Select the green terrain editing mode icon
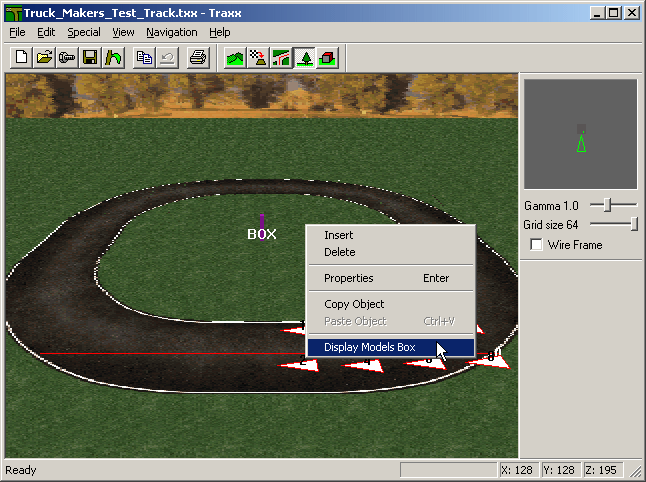This screenshot has height=482, width=646. point(234,58)
